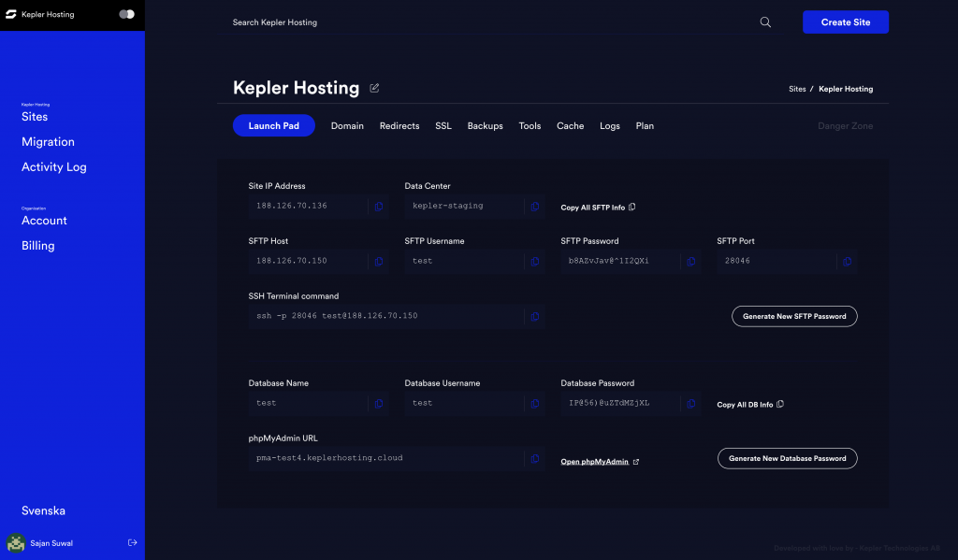Click the kepler-staging Data Center field

464,207
